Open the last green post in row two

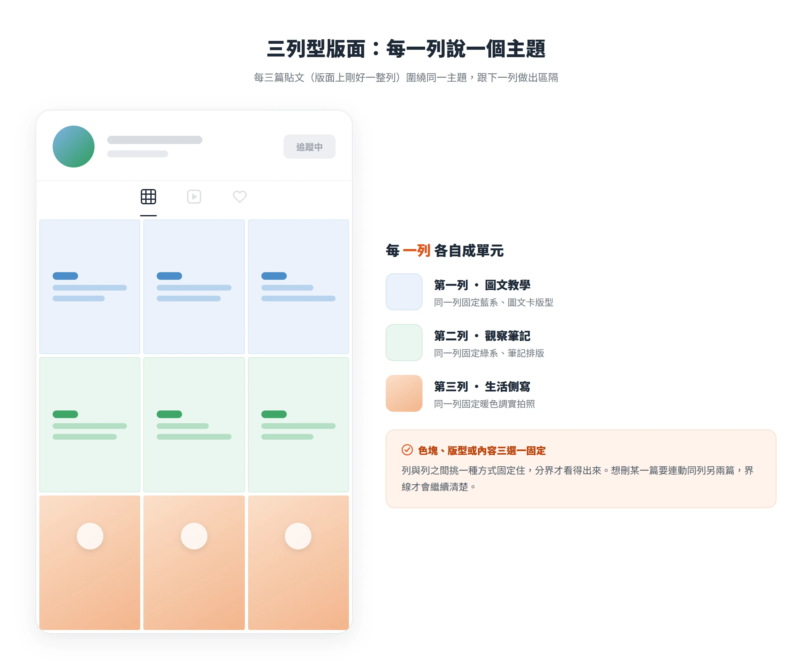(x=298, y=425)
